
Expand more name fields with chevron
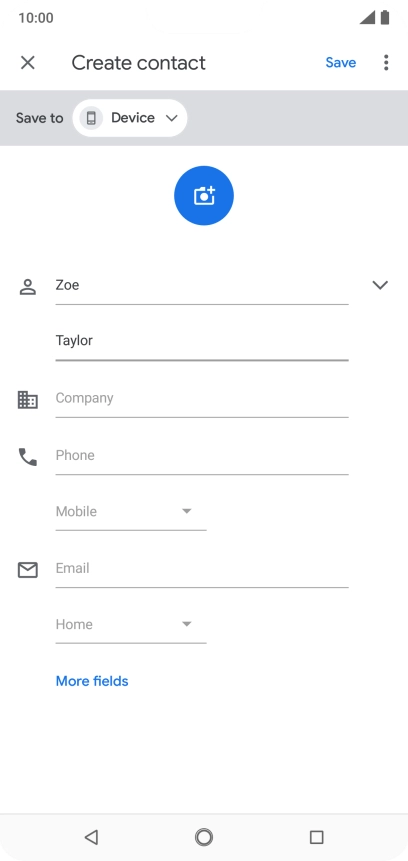(380, 285)
